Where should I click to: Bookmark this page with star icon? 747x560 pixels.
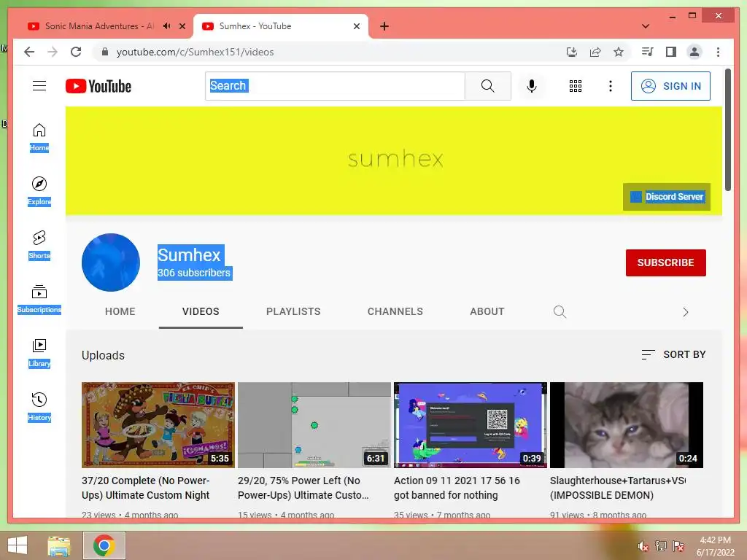pyautogui.click(x=619, y=52)
